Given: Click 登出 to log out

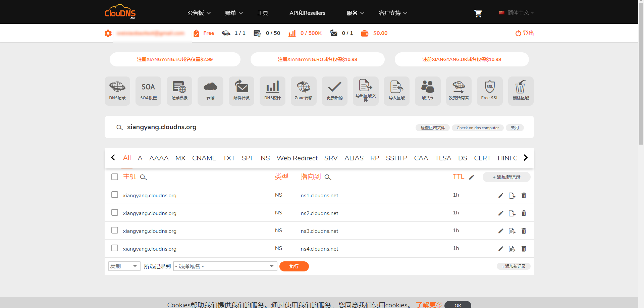Looking at the screenshot, I should click(525, 33).
